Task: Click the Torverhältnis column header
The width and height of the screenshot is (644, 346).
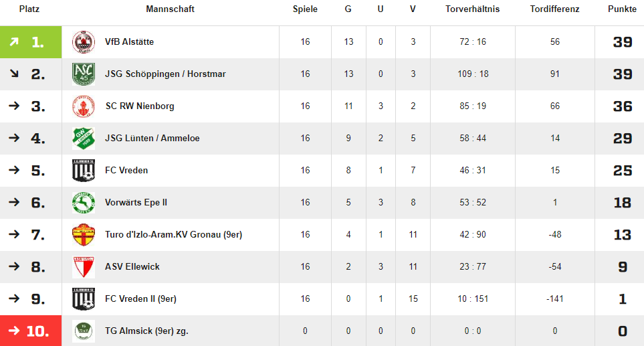Action: (x=473, y=9)
